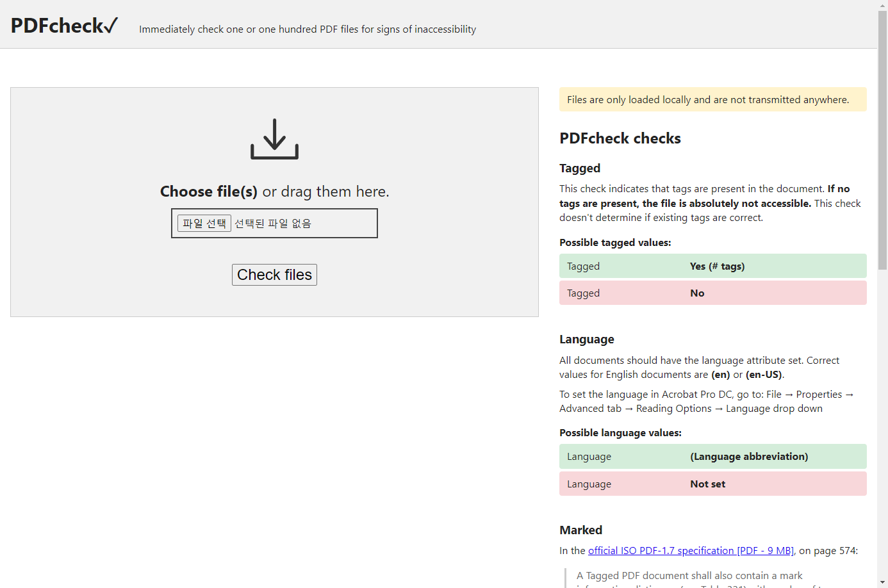The image size is (888, 588).
Task: Click the 'Choose file(s)' label text
Action: tap(209, 192)
